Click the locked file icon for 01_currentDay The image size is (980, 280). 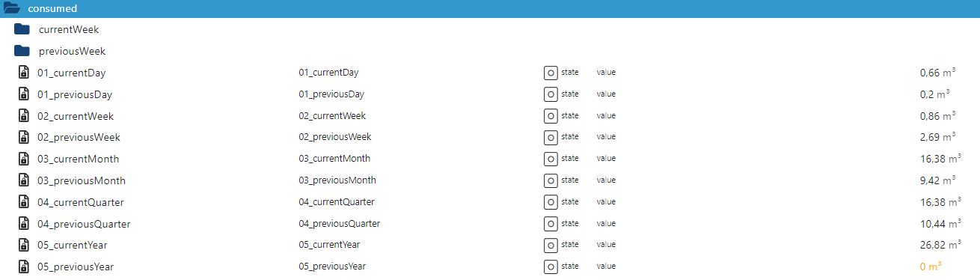(23, 73)
